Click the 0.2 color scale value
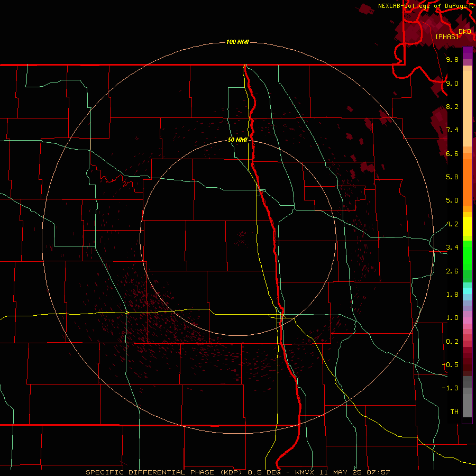The height and width of the screenshot is (476, 476). point(452,342)
